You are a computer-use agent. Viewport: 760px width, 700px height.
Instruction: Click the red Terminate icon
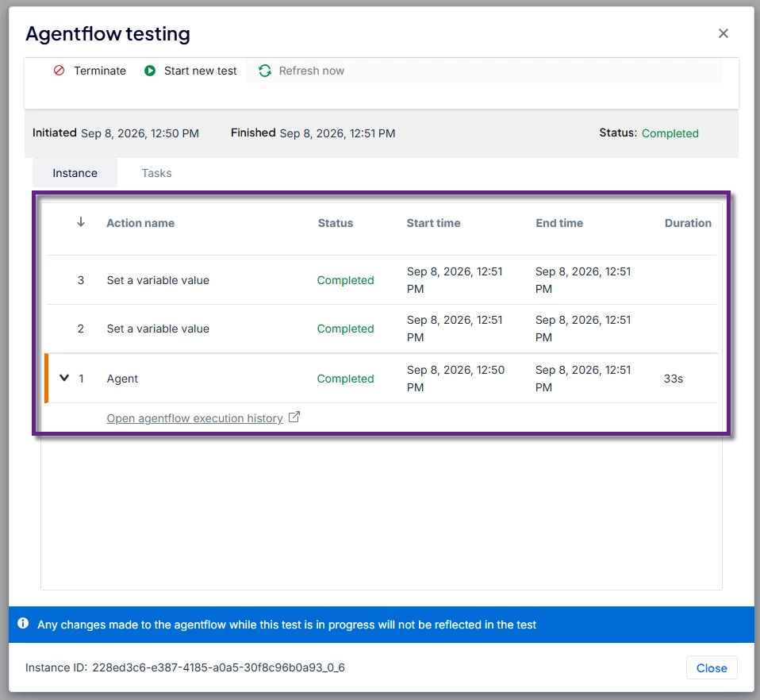pos(59,71)
